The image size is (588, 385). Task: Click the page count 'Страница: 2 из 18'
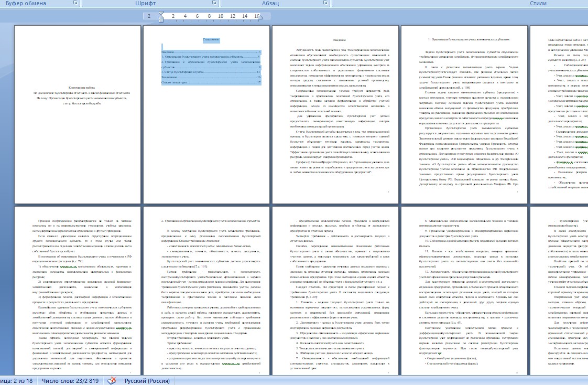(x=18, y=380)
